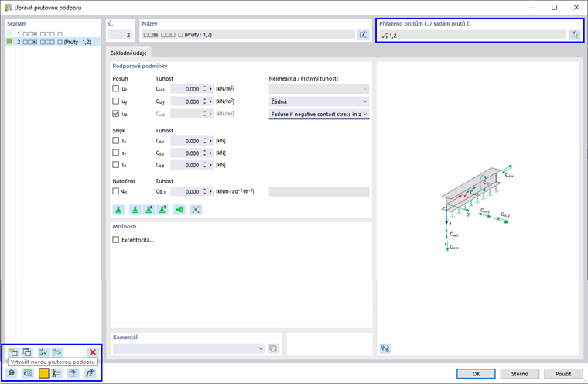Open Cs,x stiffness arrow menu
The image size is (588, 384).
(x=210, y=141)
